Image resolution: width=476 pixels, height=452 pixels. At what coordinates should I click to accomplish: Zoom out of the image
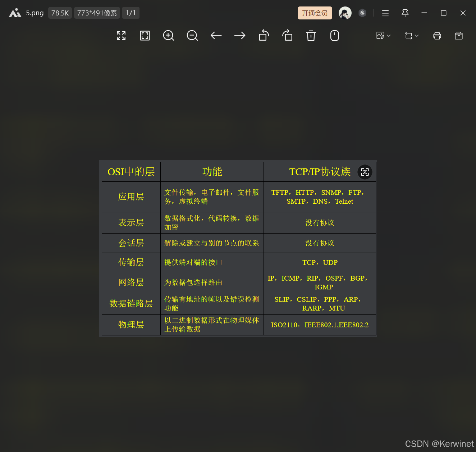point(192,36)
